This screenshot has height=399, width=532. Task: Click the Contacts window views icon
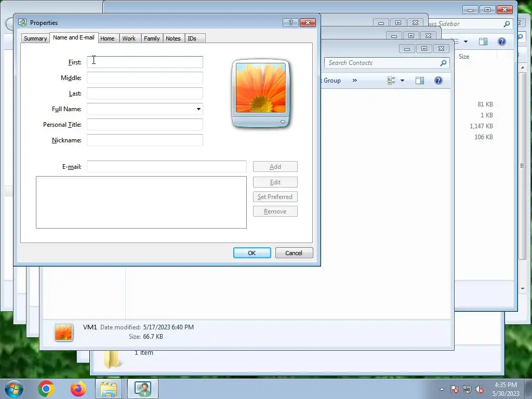pyautogui.click(x=391, y=81)
